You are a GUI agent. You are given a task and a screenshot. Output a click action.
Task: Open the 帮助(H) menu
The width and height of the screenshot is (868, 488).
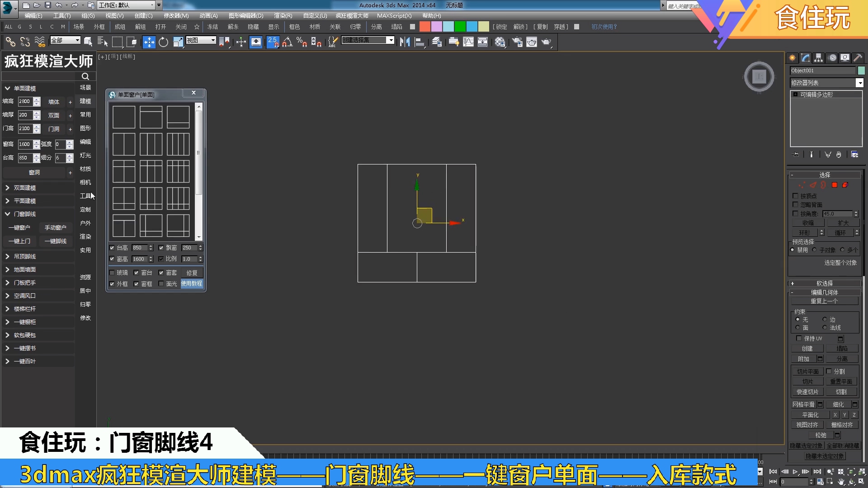pyautogui.click(x=431, y=16)
